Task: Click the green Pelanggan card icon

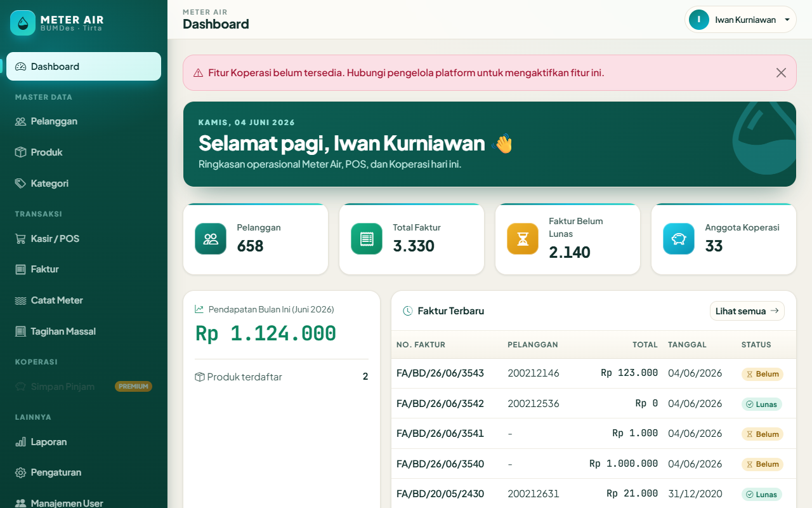Action: pyautogui.click(x=211, y=239)
